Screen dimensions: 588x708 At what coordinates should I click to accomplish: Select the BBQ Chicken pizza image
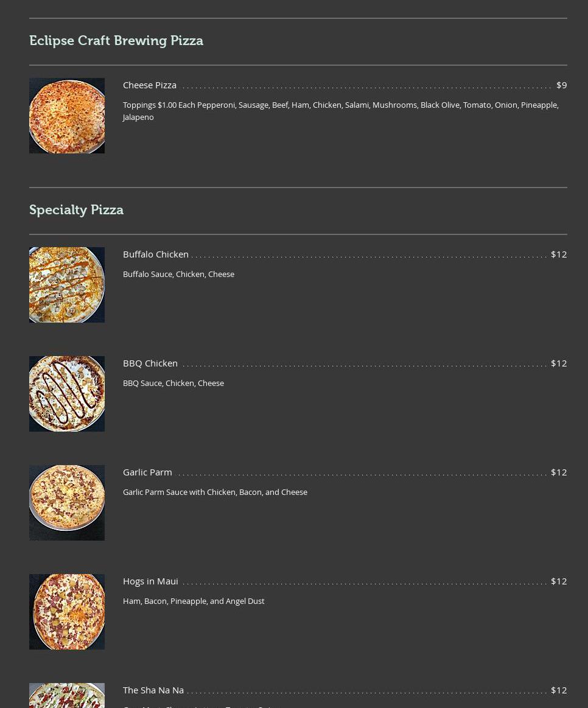[x=67, y=394]
